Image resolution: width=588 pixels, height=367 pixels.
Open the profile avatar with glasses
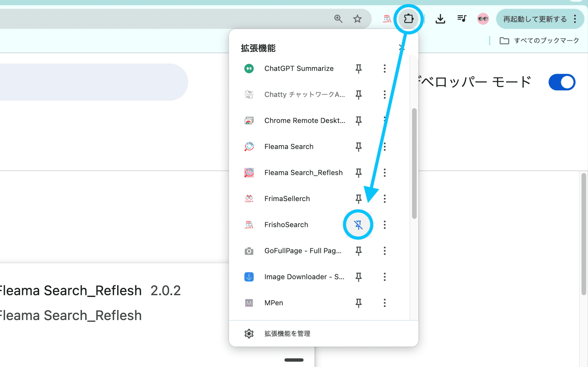click(483, 19)
